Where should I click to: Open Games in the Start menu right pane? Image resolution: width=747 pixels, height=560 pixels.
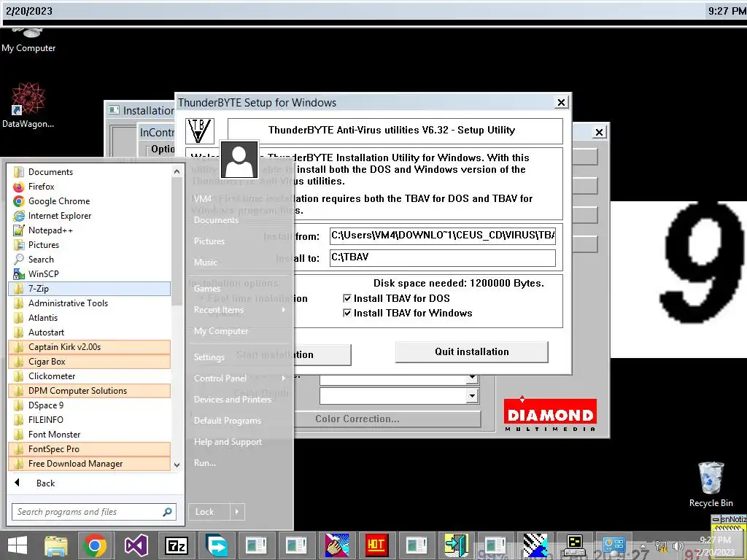pyautogui.click(x=206, y=289)
